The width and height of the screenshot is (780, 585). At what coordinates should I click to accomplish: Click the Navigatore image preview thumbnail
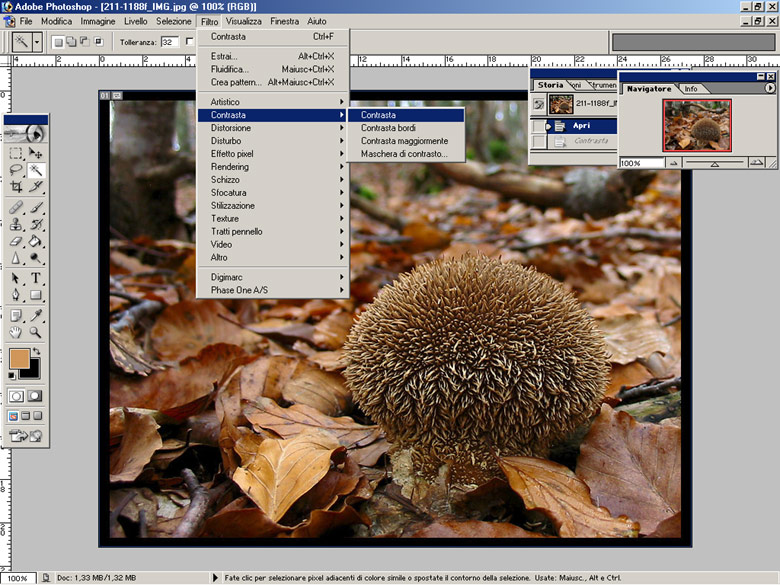pyautogui.click(x=697, y=125)
